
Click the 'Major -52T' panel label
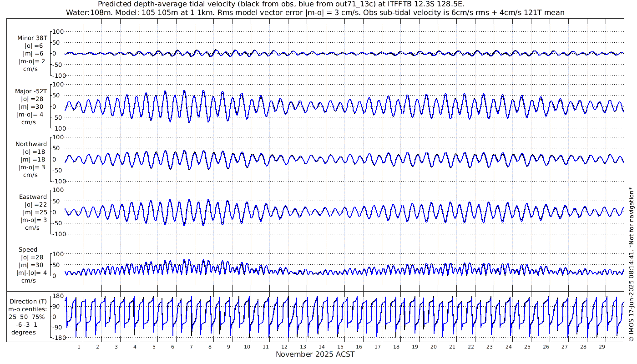click(31, 91)
